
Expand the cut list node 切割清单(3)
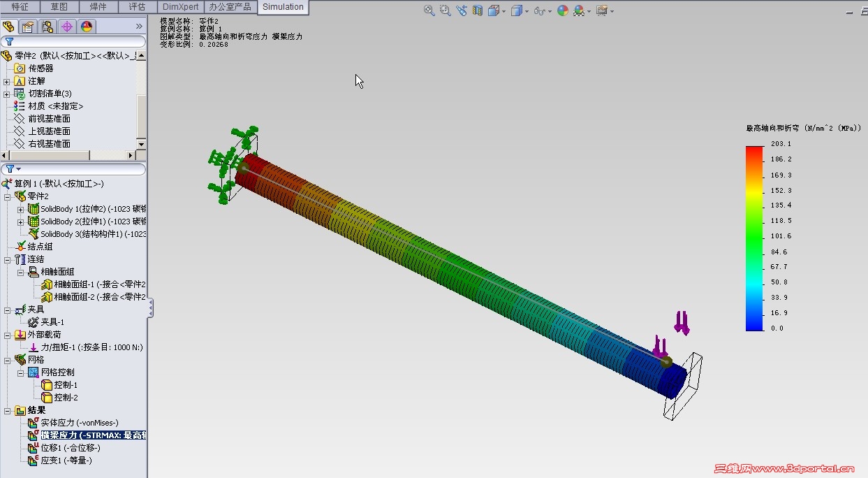click(x=7, y=94)
